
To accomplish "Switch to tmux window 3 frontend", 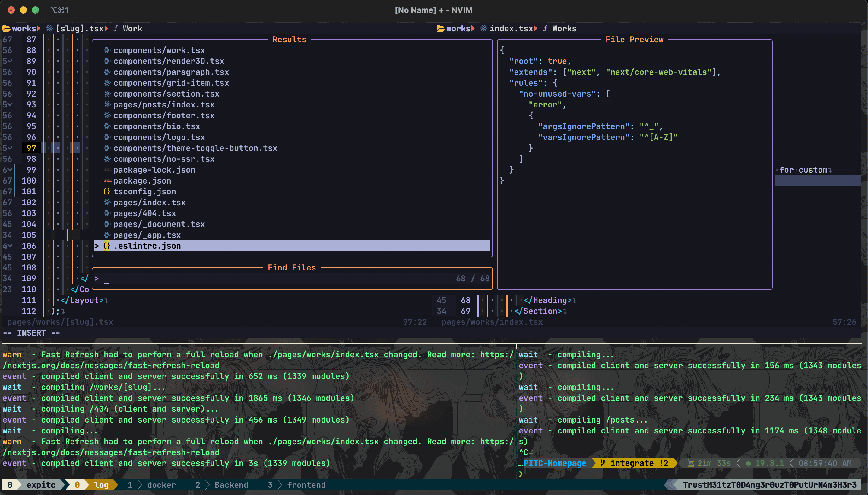I will [x=296, y=485].
